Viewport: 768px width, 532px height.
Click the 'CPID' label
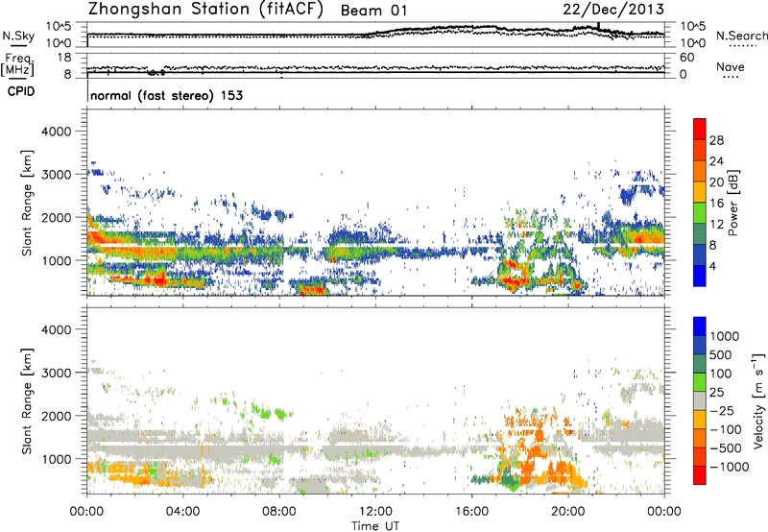click(21, 91)
